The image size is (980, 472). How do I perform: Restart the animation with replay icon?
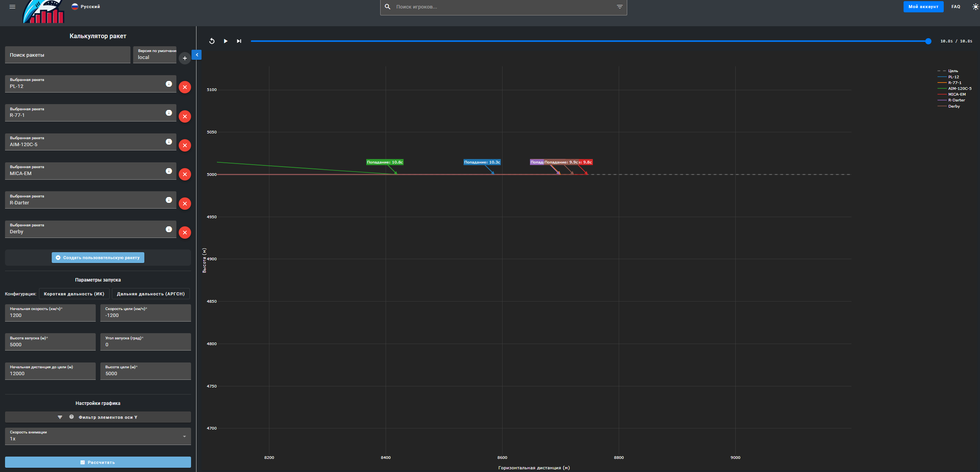coord(212,41)
